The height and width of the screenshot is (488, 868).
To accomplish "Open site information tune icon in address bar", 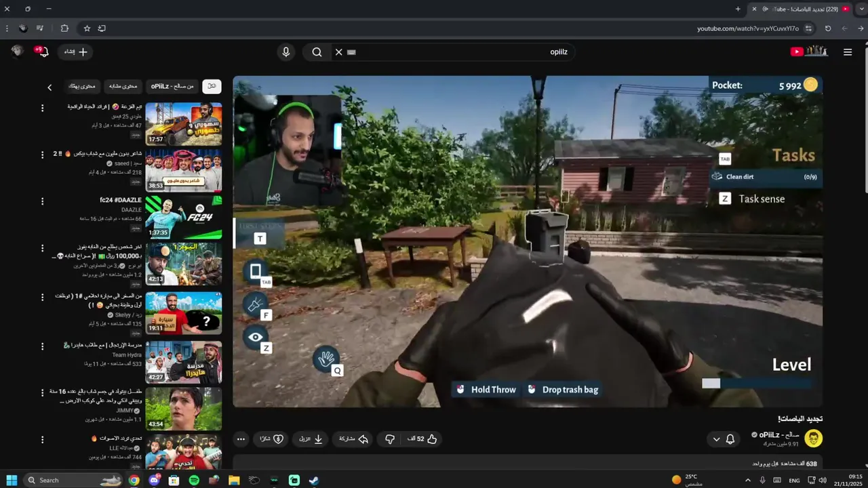I will coord(808,28).
